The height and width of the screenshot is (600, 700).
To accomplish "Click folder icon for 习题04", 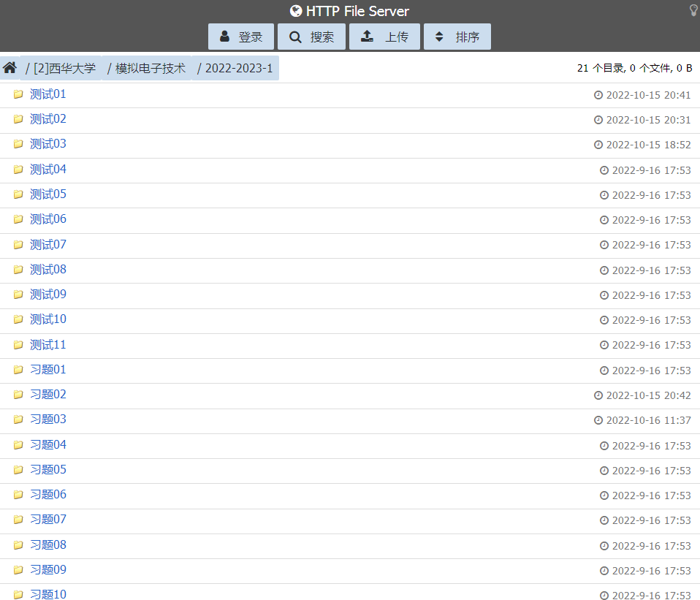I will [18, 445].
